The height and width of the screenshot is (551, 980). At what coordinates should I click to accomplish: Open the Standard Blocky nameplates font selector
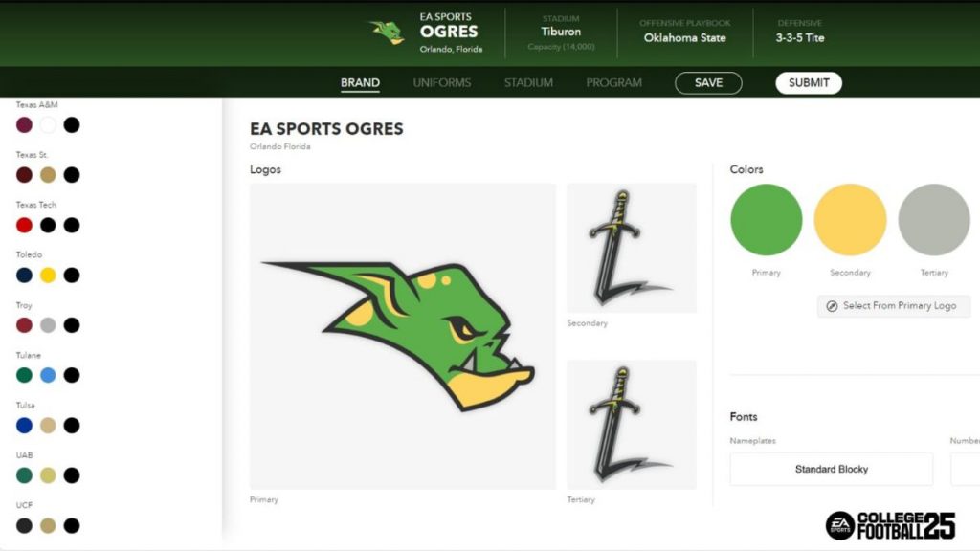[x=832, y=469]
